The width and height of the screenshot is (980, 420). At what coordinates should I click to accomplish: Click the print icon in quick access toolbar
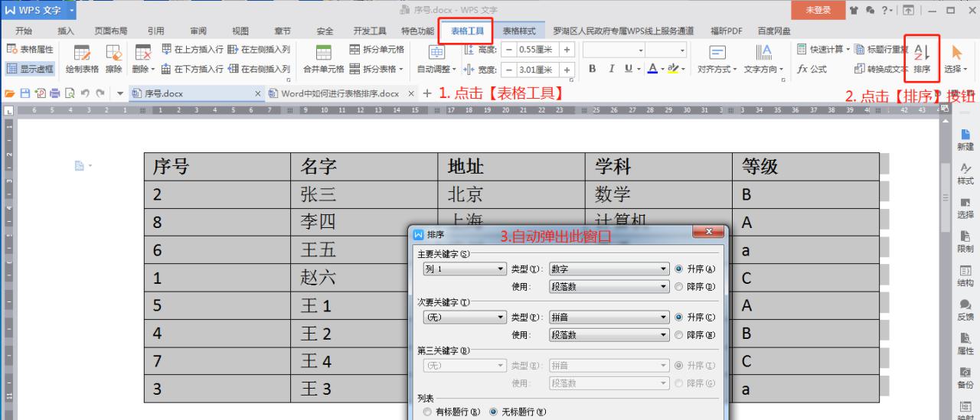(56, 93)
